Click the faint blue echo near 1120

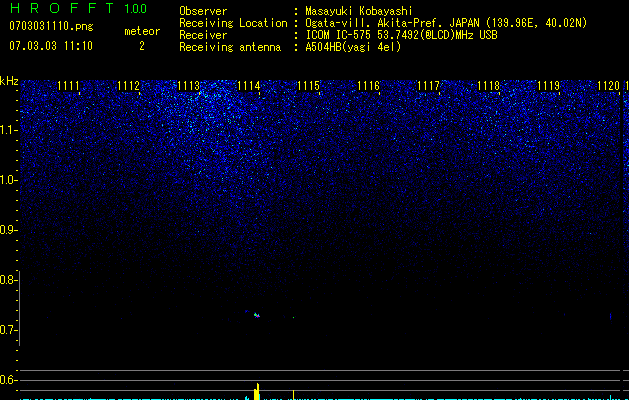coord(610,317)
